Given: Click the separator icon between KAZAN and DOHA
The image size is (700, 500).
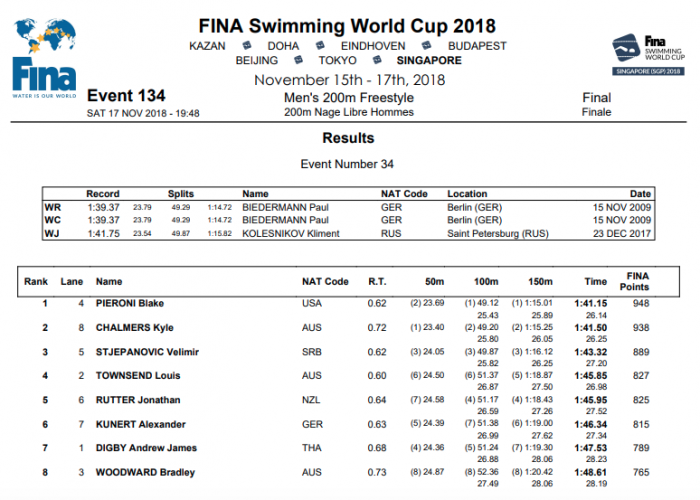Looking at the screenshot, I should pyautogui.click(x=248, y=45).
